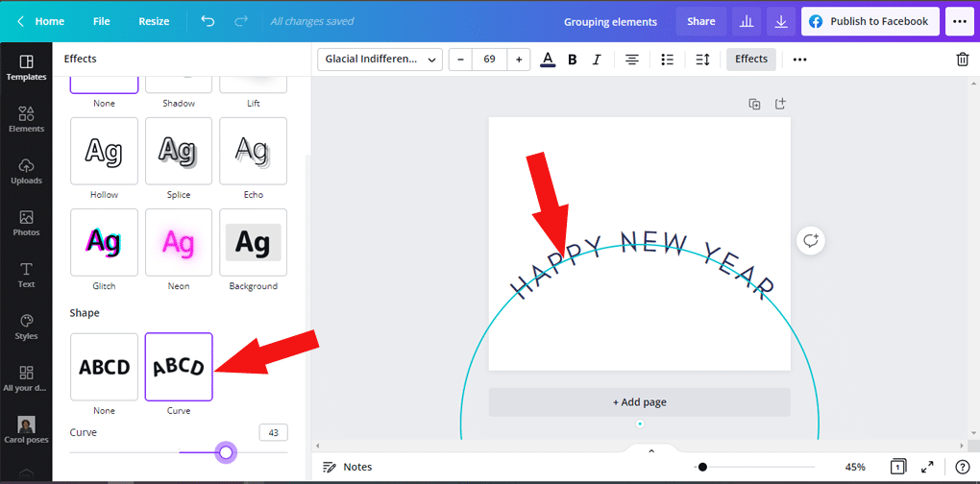Change the text alignment

[632, 60]
